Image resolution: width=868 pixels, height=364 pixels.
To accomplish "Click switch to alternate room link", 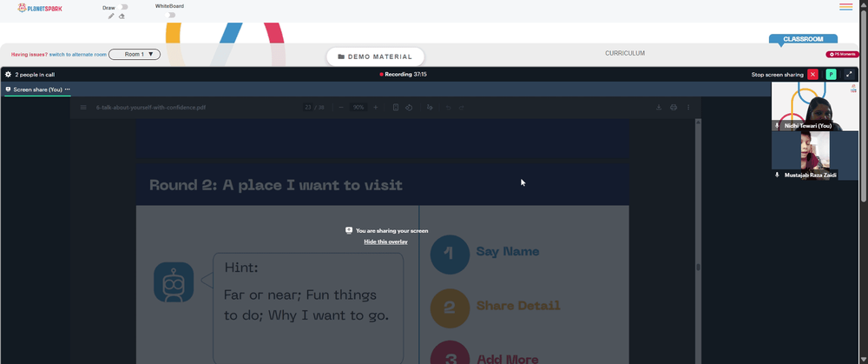I will (x=78, y=54).
